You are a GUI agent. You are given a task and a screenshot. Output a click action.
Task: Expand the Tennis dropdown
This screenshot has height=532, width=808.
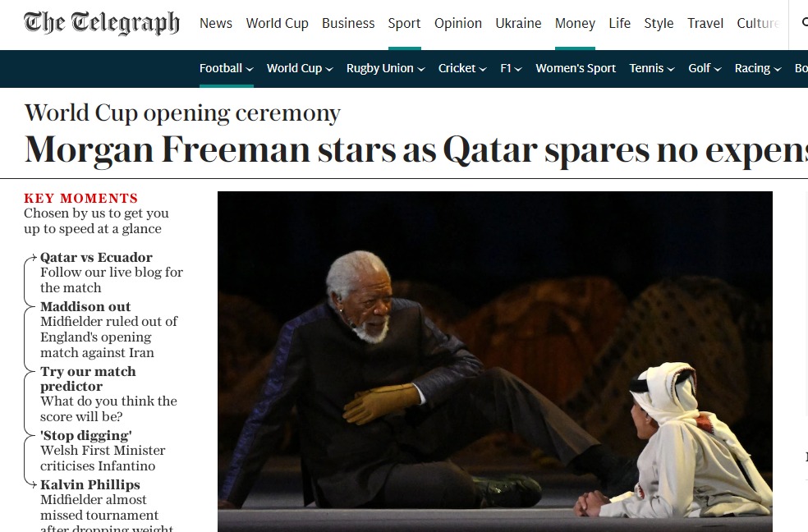point(671,69)
